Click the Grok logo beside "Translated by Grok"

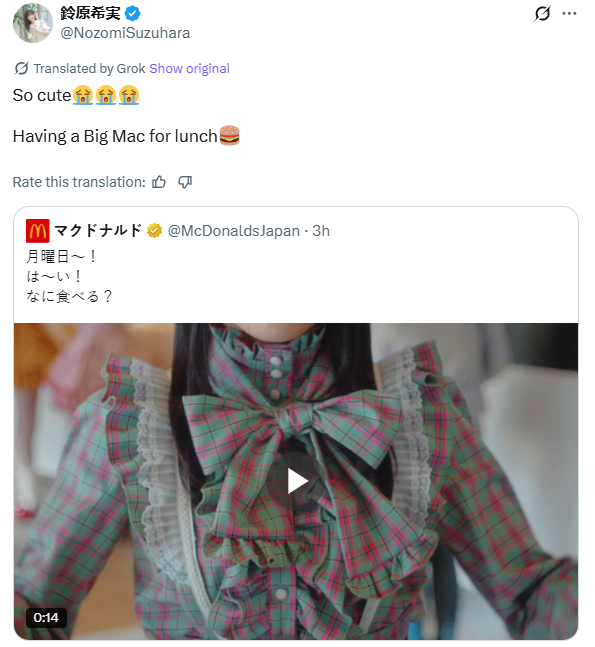point(21,68)
